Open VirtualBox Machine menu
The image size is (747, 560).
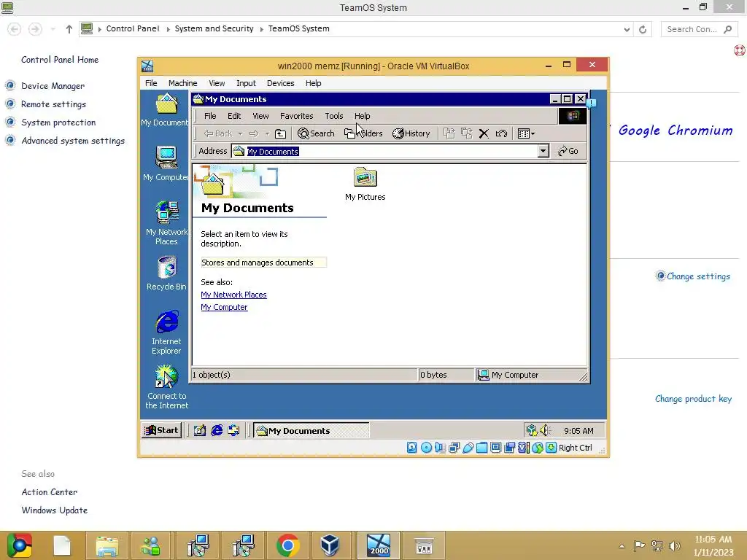[x=182, y=83]
